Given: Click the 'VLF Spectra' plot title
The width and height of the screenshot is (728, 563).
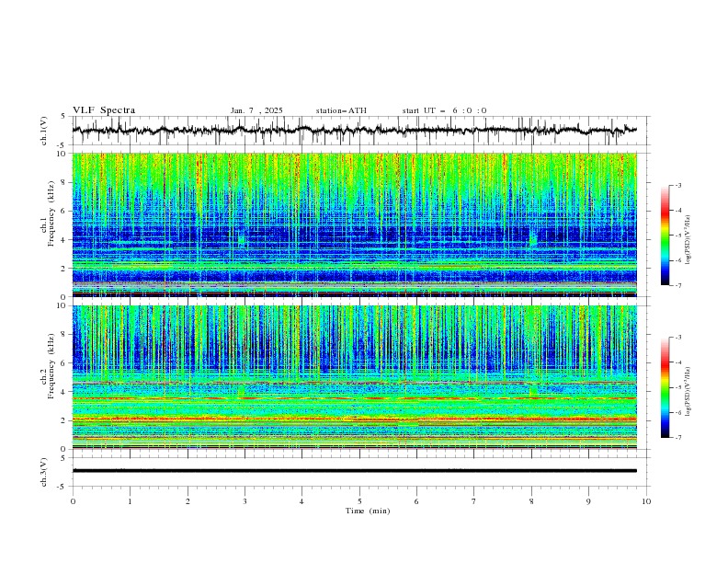Looking at the screenshot, I should [104, 110].
